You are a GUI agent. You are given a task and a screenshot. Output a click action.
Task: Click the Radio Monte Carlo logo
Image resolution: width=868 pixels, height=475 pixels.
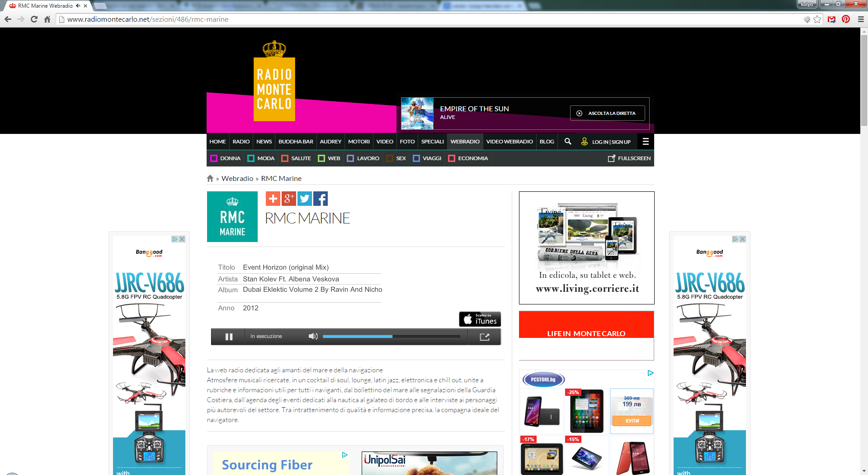pos(274,81)
